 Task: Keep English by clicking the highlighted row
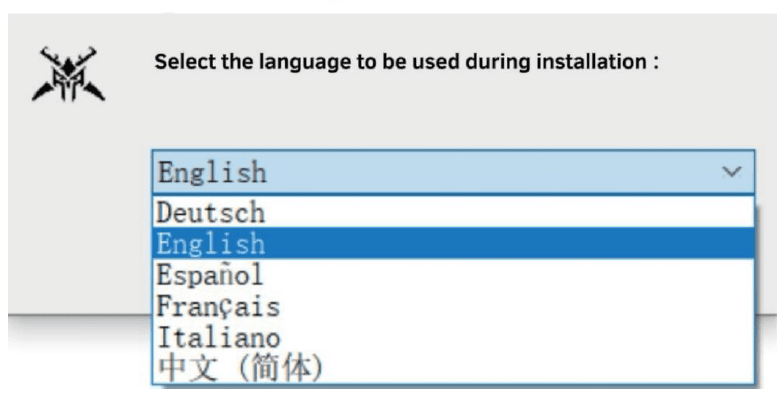point(450,243)
